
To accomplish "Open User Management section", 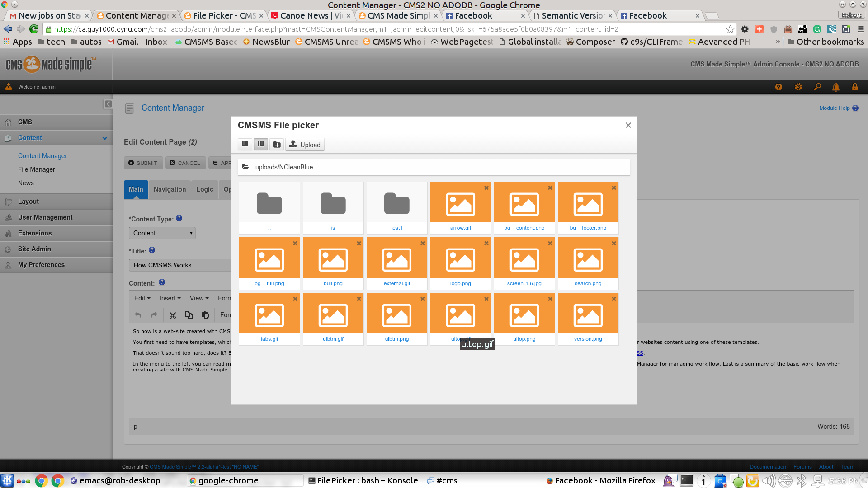I will (x=56, y=217).
